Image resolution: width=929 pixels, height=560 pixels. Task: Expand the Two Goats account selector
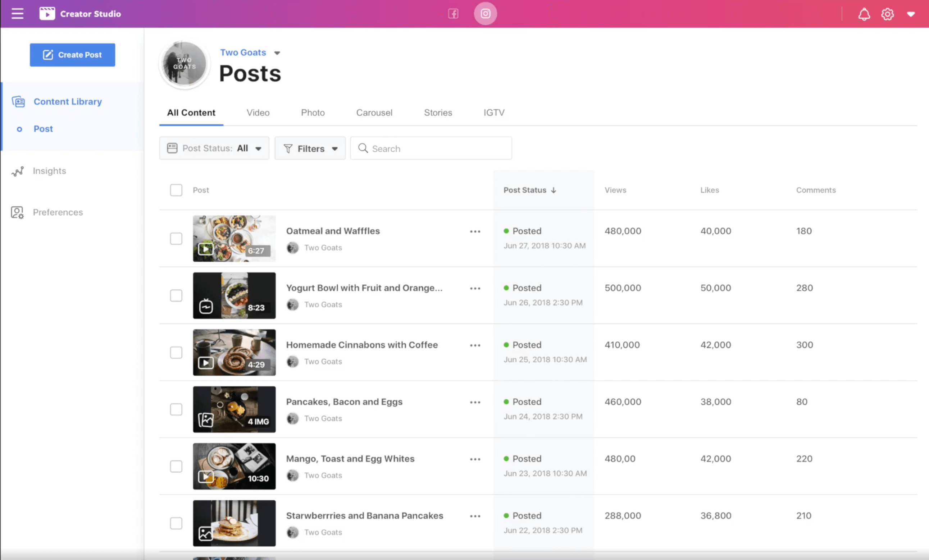277,53
